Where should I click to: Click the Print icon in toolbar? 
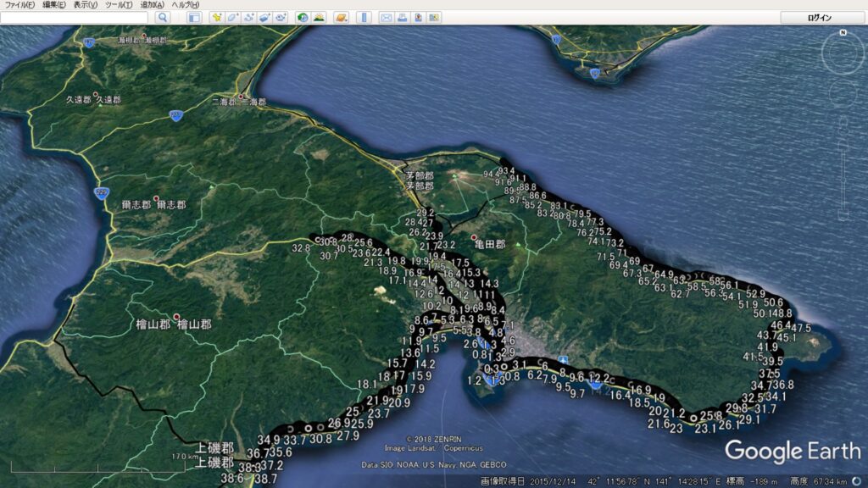(x=403, y=17)
